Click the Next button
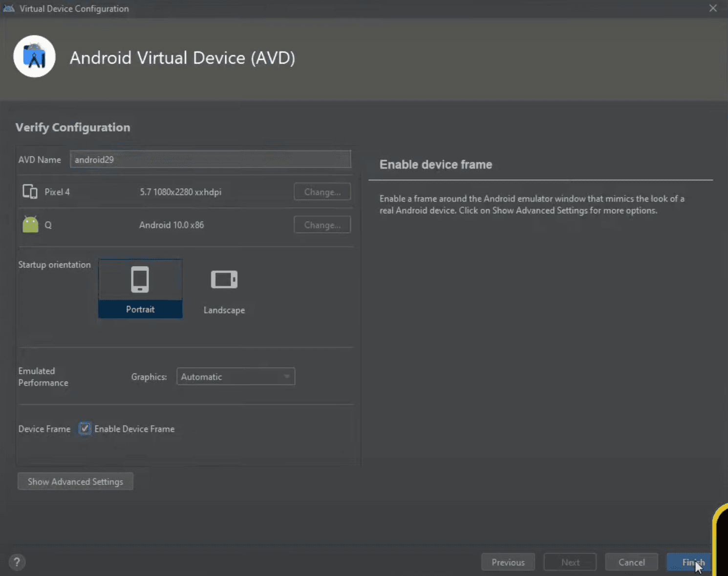 point(570,562)
